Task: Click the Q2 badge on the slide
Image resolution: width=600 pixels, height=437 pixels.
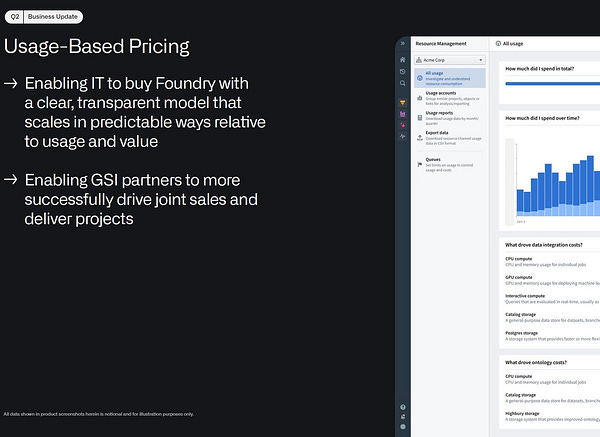Action: 15,17
